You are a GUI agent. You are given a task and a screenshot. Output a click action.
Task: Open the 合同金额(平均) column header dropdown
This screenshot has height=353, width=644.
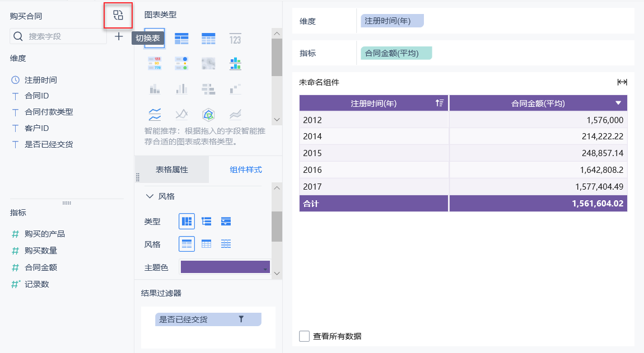pos(618,103)
